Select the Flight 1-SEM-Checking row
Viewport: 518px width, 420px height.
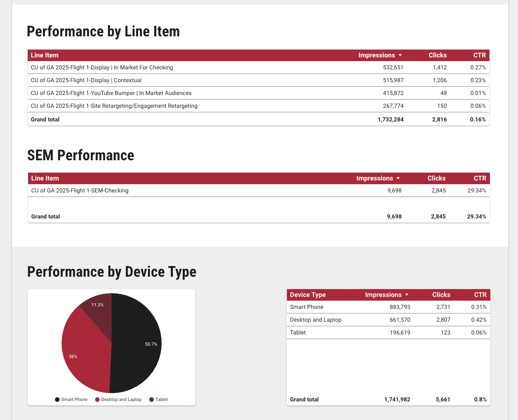pos(80,190)
